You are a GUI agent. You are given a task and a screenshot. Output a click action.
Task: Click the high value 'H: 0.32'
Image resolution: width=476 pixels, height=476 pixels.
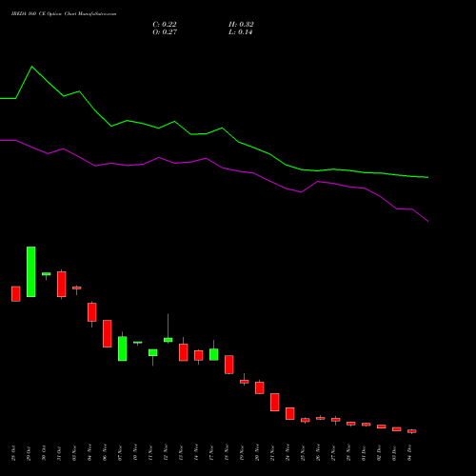pyautogui.click(x=241, y=25)
